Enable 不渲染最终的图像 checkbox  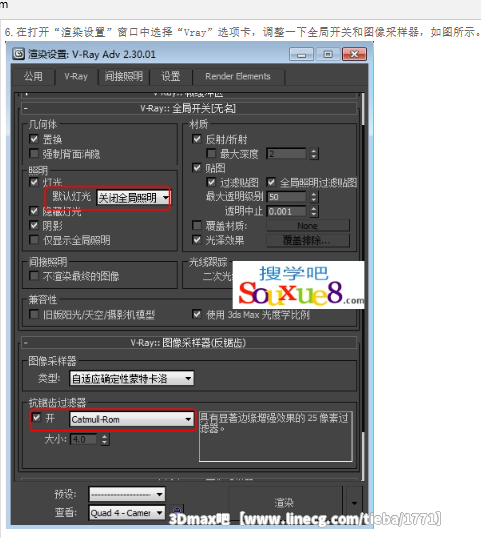pos(34,276)
